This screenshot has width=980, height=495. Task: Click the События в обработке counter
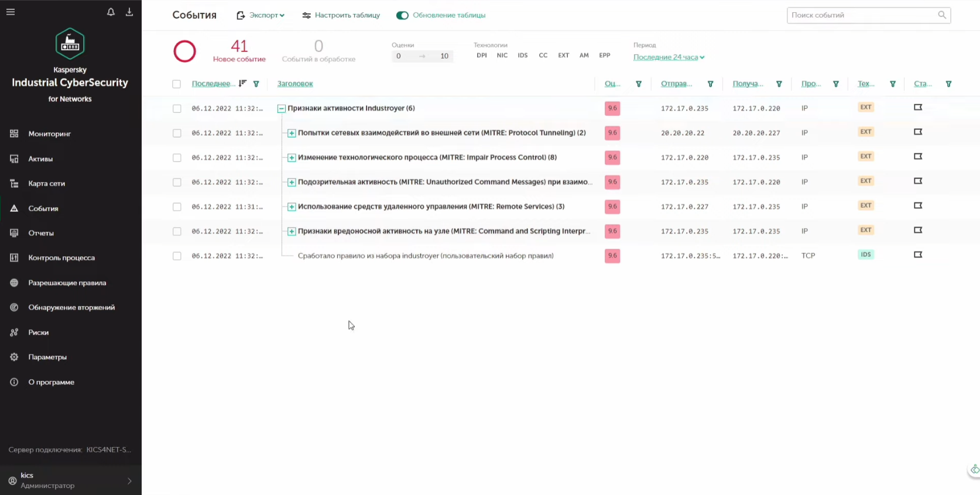(x=318, y=51)
